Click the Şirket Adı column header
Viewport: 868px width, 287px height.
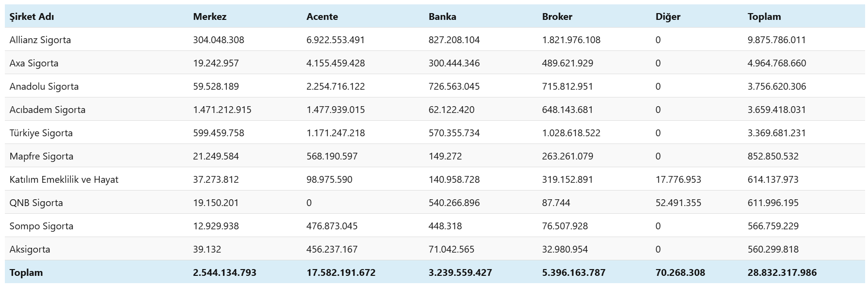32,16
